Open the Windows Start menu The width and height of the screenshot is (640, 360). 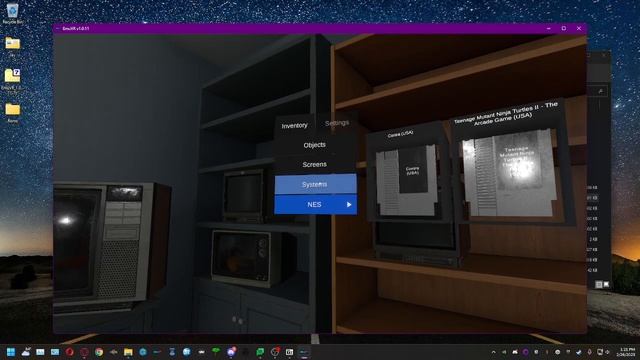[11, 352]
